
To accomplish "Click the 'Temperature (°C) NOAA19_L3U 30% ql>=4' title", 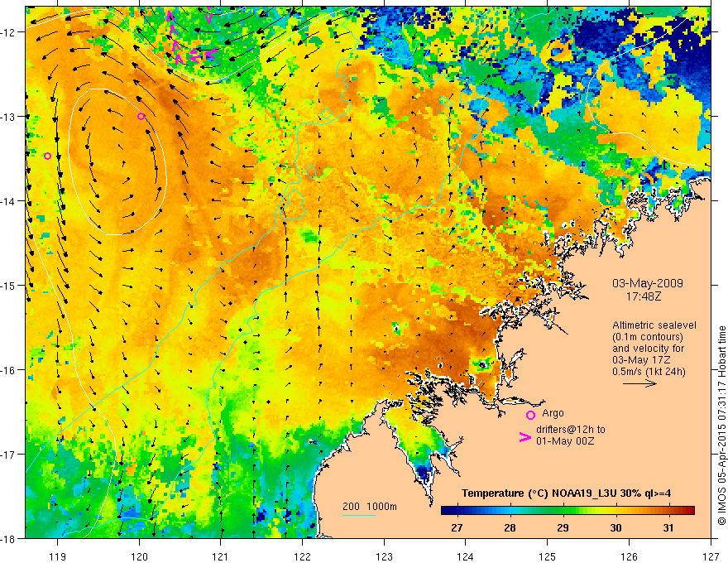I will pyautogui.click(x=566, y=493).
